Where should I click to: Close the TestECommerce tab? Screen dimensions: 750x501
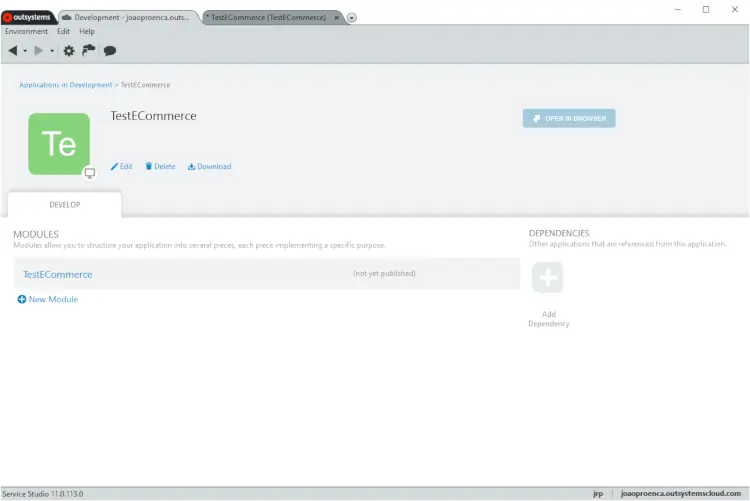pos(336,18)
